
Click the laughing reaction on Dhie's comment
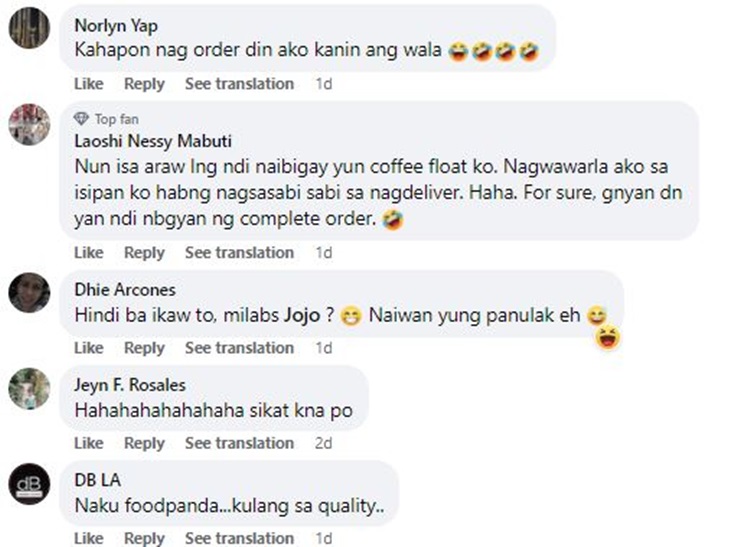point(605,338)
